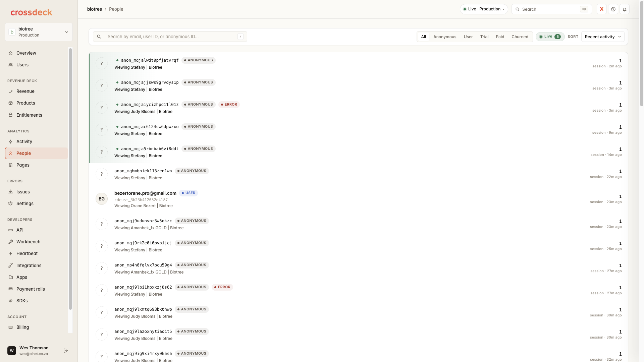Go to People in the sidebar

coord(36,153)
